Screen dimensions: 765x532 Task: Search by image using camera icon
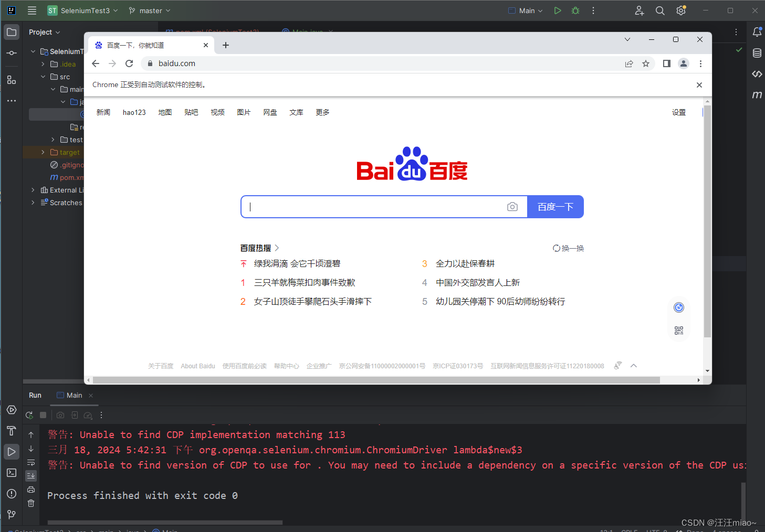[512, 207]
